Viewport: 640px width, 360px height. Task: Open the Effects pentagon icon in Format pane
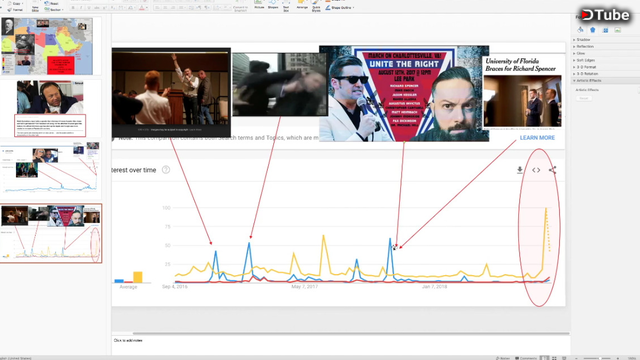[593, 30]
